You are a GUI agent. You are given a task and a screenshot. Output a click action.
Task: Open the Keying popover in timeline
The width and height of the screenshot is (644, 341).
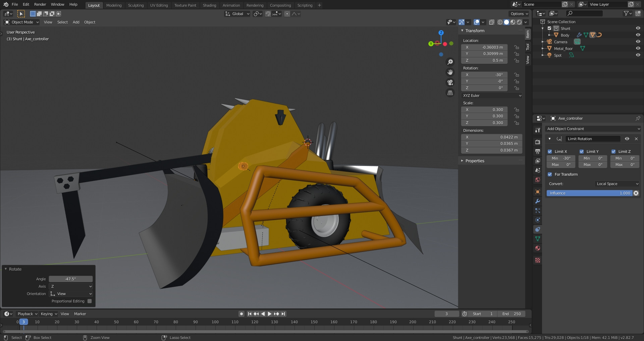point(49,314)
